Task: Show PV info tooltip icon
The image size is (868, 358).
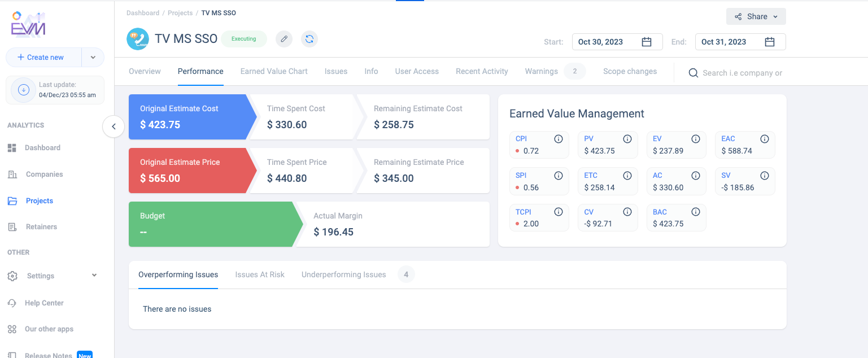Action: pos(627,139)
